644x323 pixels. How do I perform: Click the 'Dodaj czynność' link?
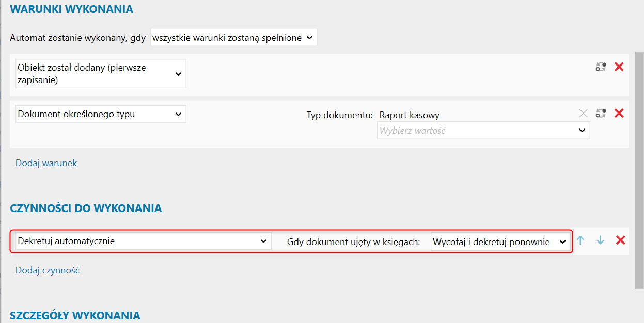(47, 270)
